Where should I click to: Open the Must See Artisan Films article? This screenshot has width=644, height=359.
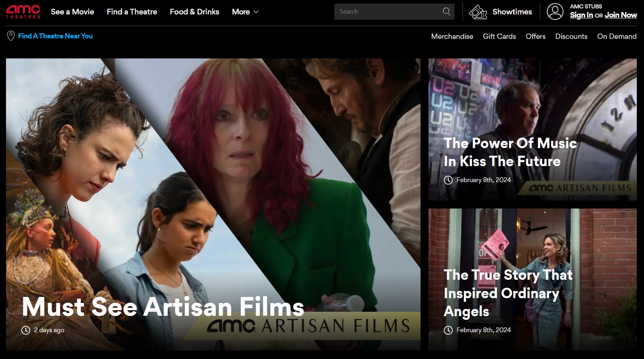[163, 307]
